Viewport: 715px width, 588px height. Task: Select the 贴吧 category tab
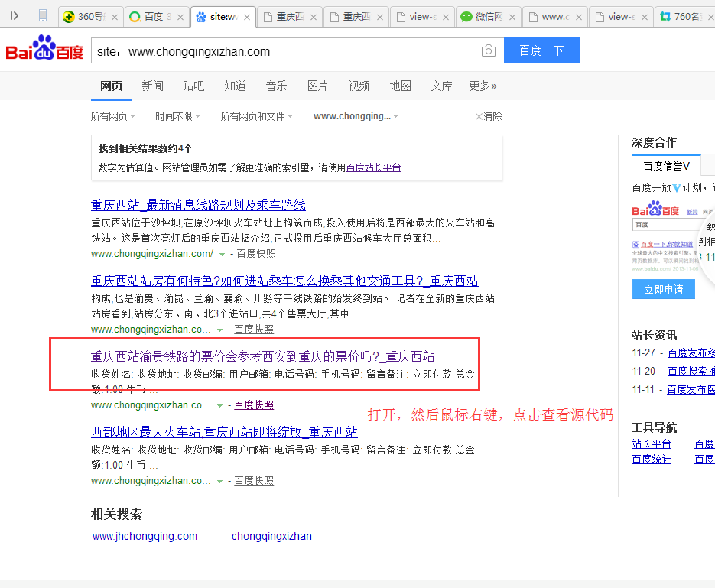coord(193,86)
